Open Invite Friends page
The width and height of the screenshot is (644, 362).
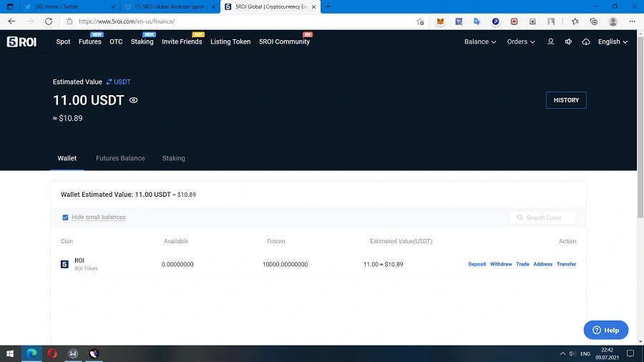click(182, 41)
